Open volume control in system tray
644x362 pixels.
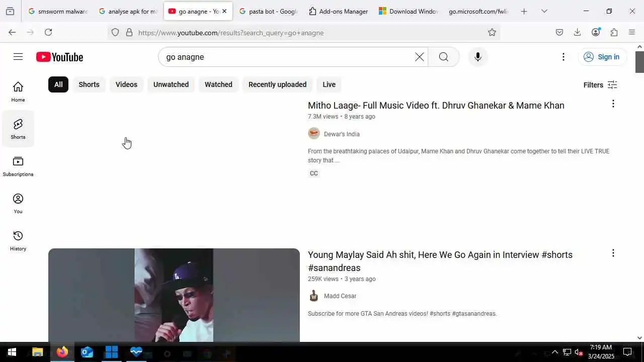point(579,352)
